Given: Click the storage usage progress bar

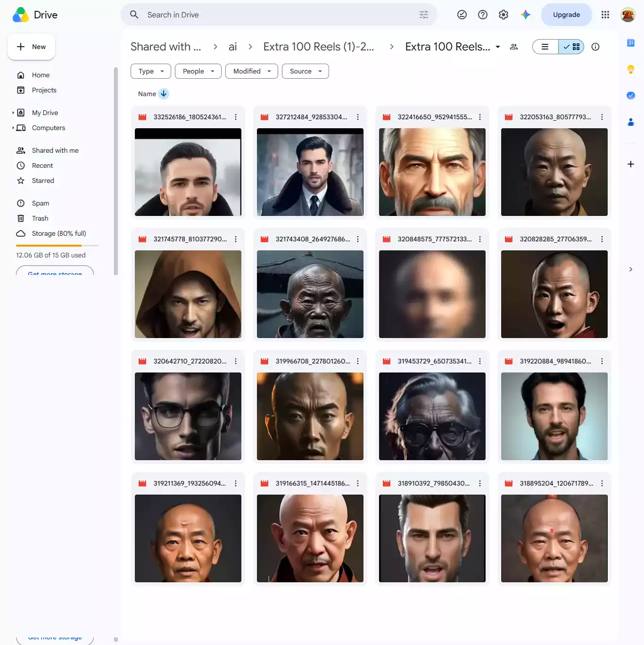Looking at the screenshot, I should pos(57,246).
